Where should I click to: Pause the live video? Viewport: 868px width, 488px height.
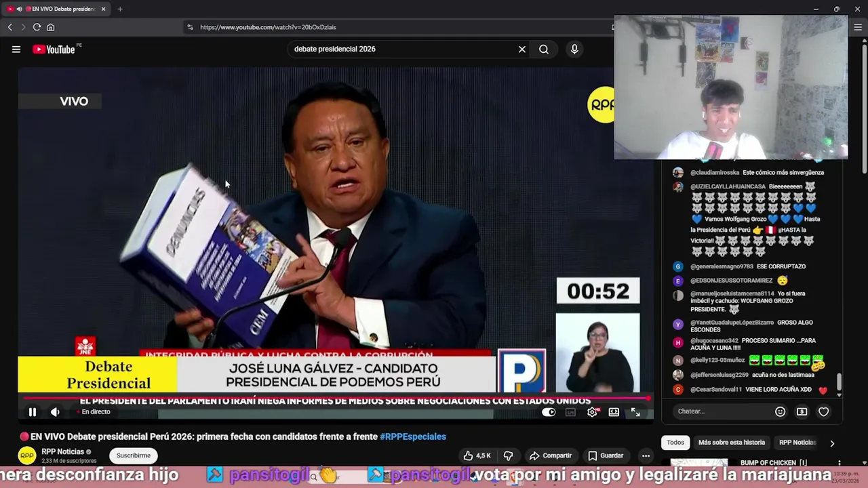pos(32,411)
